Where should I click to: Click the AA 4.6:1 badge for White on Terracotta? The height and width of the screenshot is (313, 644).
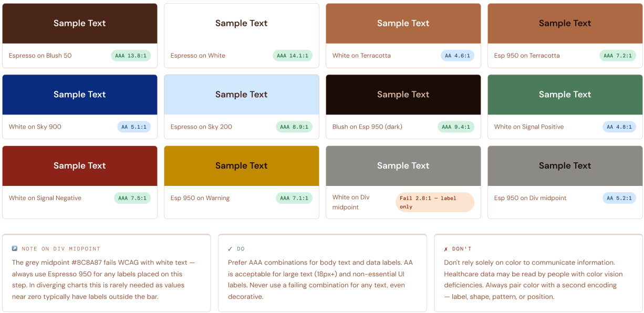pos(458,56)
